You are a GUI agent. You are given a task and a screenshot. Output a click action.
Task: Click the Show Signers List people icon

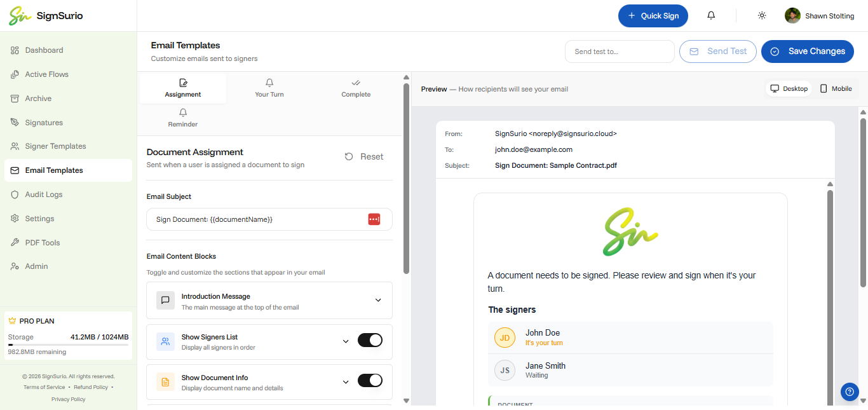click(x=165, y=341)
